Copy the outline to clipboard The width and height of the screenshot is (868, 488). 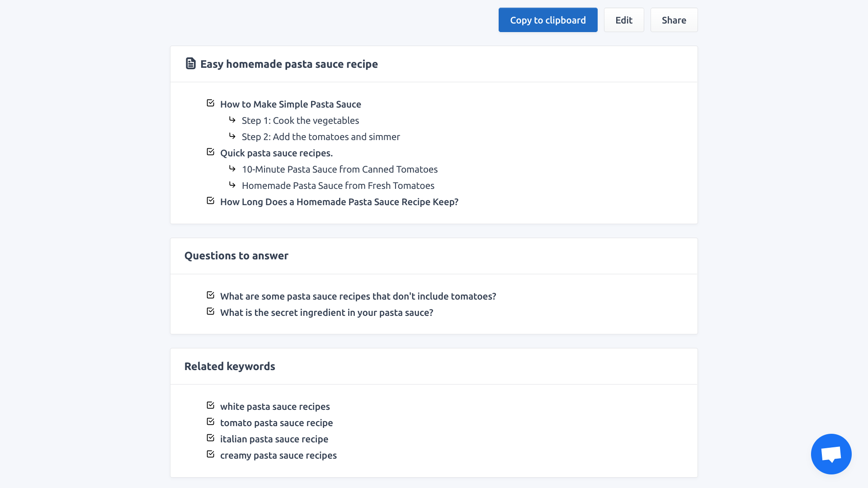548,20
